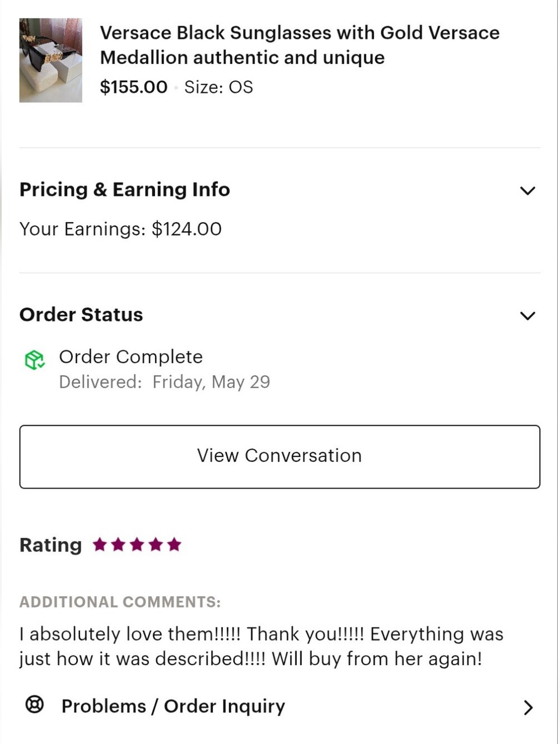This screenshot has width=560, height=744.
Task: Open the Problems / Order Inquiry arrow
Action: click(528, 708)
